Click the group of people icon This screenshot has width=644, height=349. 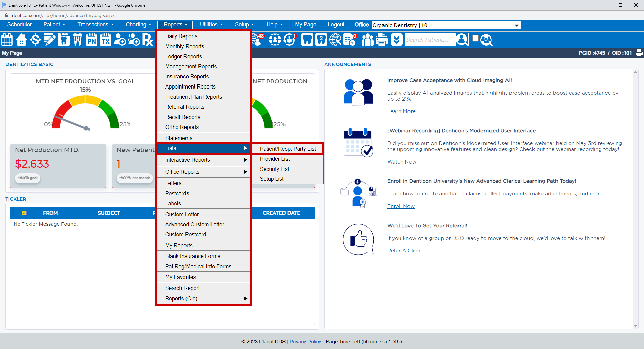(x=368, y=40)
